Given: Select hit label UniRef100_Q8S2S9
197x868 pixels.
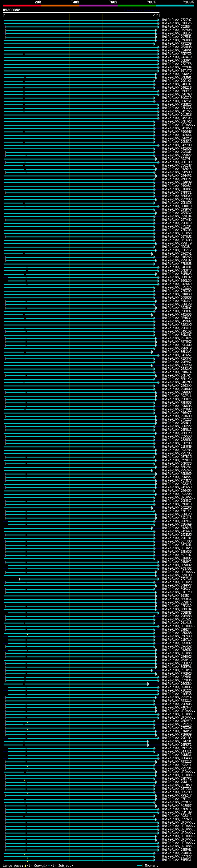Looking at the screenshot, I should pyautogui.click(x=176, y=365).
